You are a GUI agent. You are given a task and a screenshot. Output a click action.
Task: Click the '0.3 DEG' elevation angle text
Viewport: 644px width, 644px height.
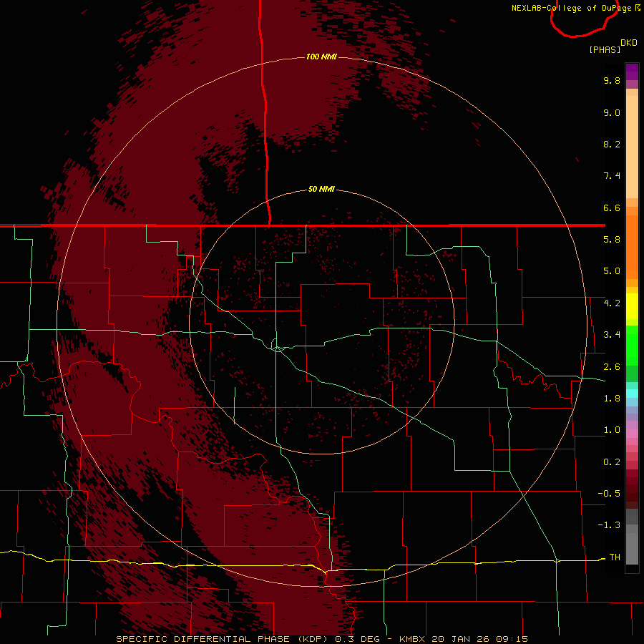click(357, 639)
